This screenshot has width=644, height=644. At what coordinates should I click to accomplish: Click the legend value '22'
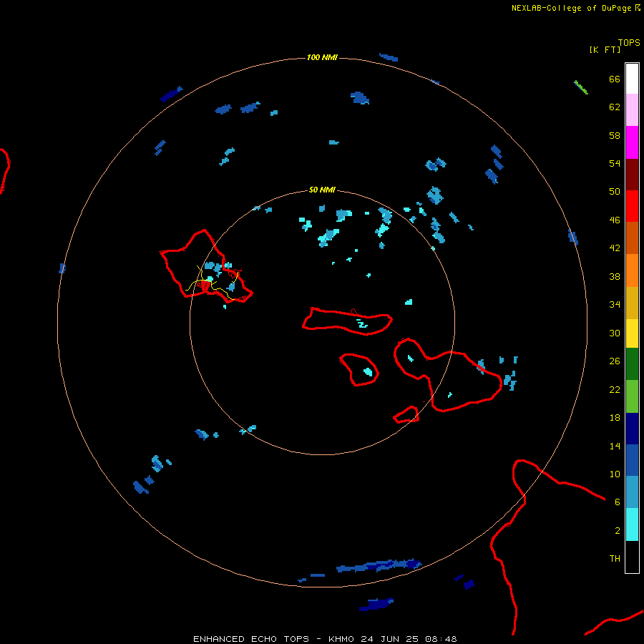(615, 389)
